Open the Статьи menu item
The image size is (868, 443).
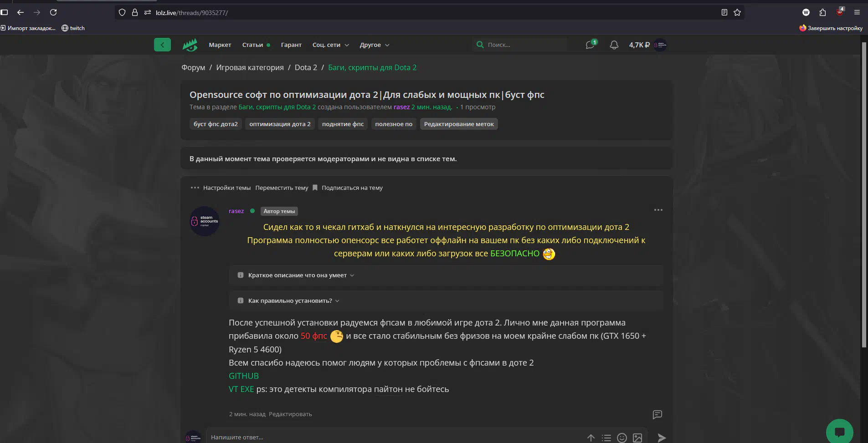coord(253,45)
